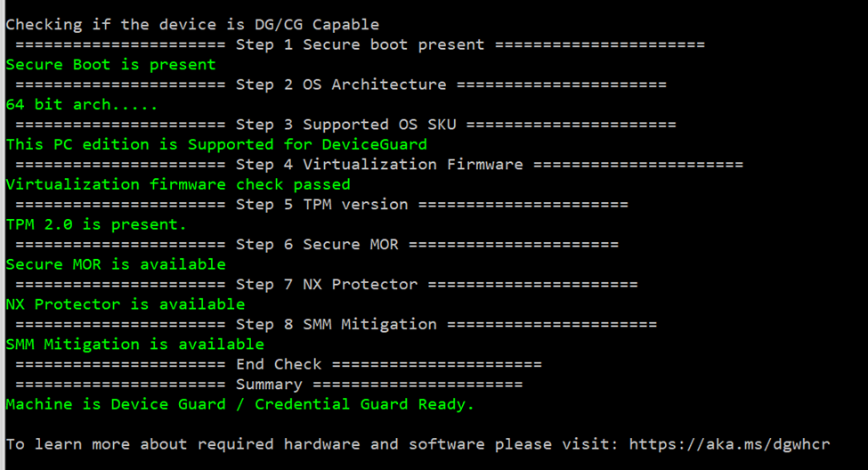The height and width of the screenshot is (470, 868).
Task: Click 'Virtualization firmware check passed' line
Action: [178, 184]
